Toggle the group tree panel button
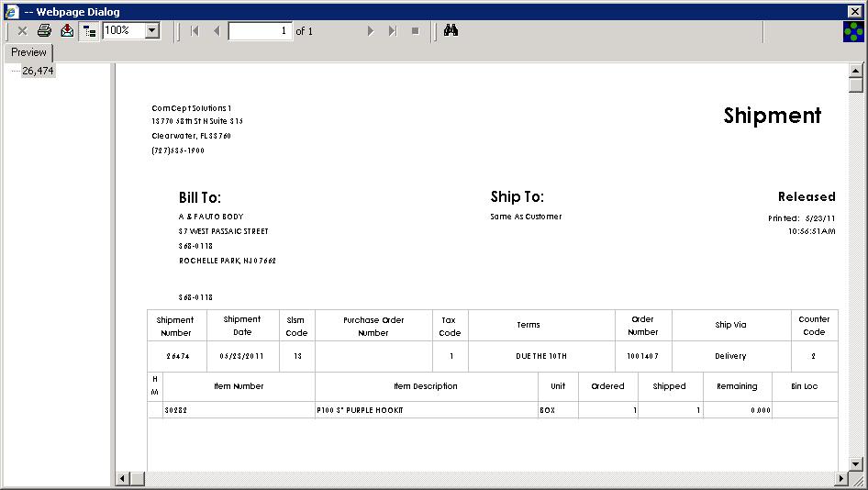The height and width of the screenshot is (490, 868). point(89,30)
